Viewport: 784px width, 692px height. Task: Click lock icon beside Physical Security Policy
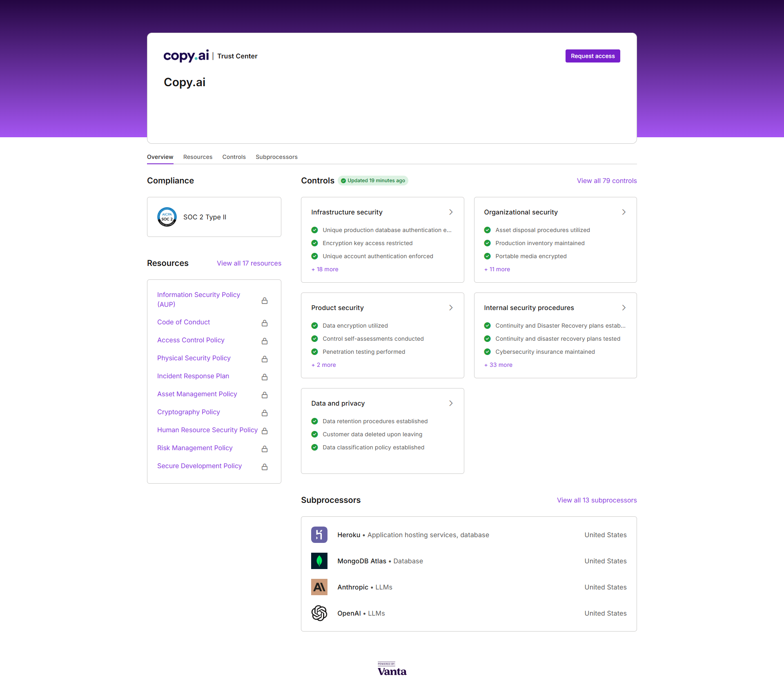(265, 359)
